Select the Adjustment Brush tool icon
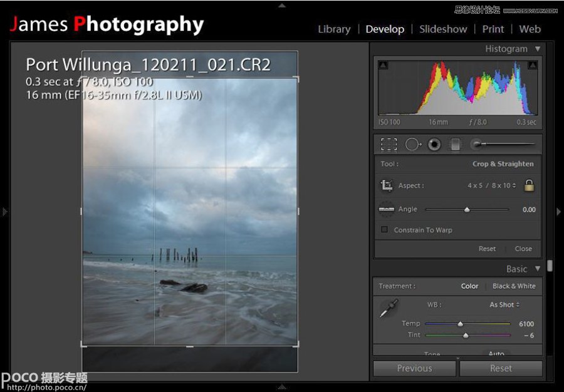Screen dimensions: 564x392 tap(503, 145)
